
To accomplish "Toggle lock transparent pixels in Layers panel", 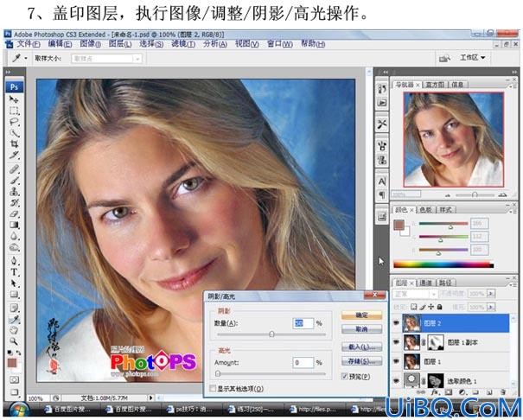I will pos(413,307).
